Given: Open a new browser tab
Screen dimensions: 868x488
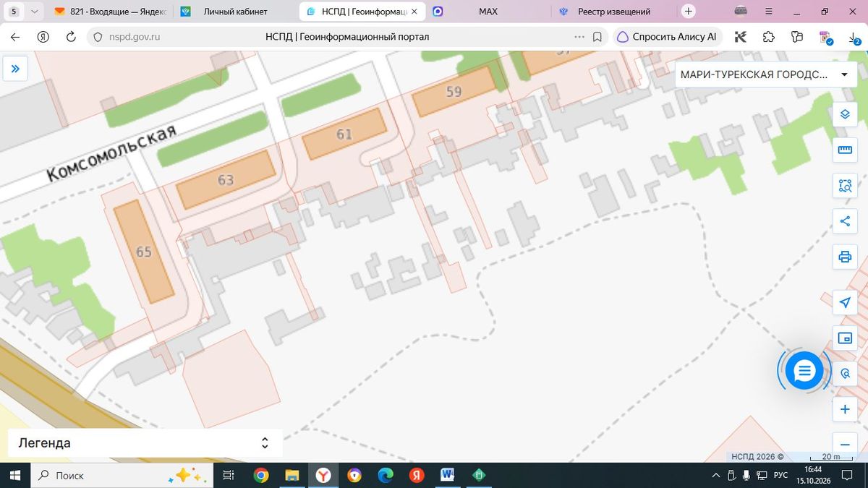Looking at the screenshot, I should click(x=689, y=12).
